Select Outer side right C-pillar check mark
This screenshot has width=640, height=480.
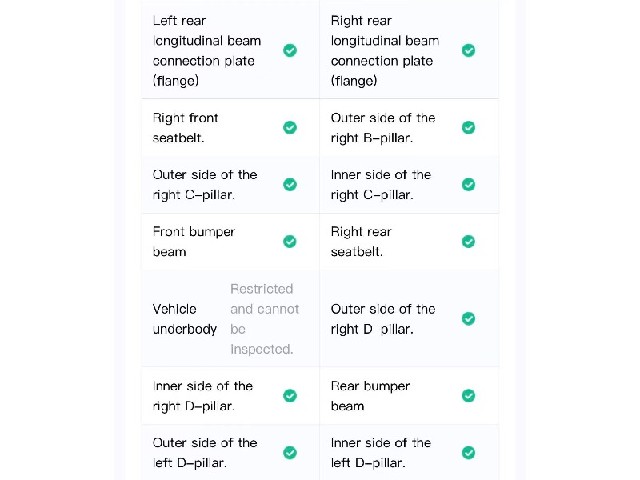(290, 184)
